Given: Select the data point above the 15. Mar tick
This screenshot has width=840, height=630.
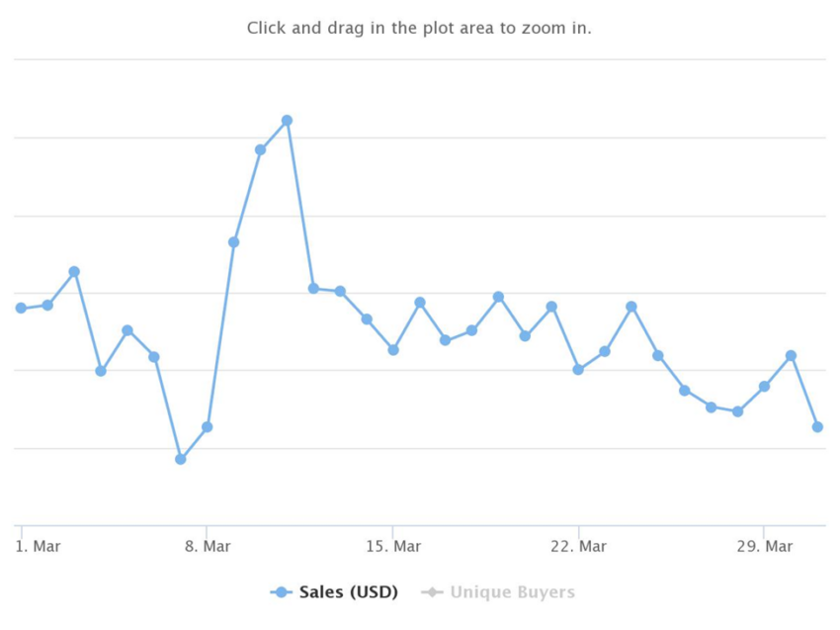Looking at the screenshot, I should point(393,349).
